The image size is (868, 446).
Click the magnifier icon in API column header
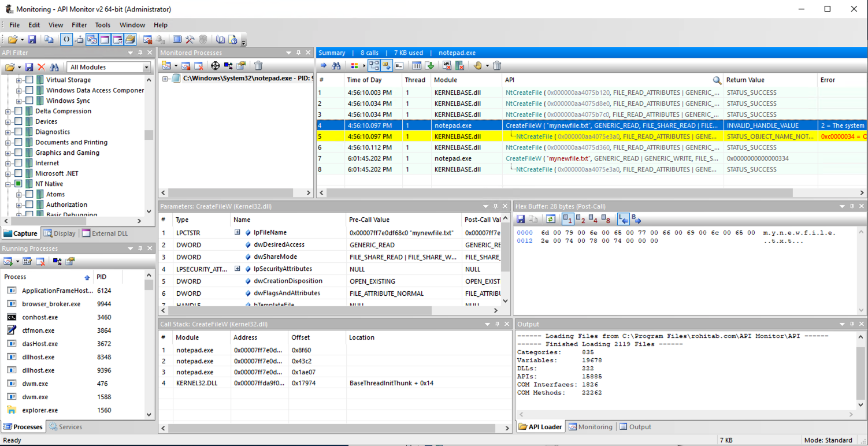coord(717,80)
